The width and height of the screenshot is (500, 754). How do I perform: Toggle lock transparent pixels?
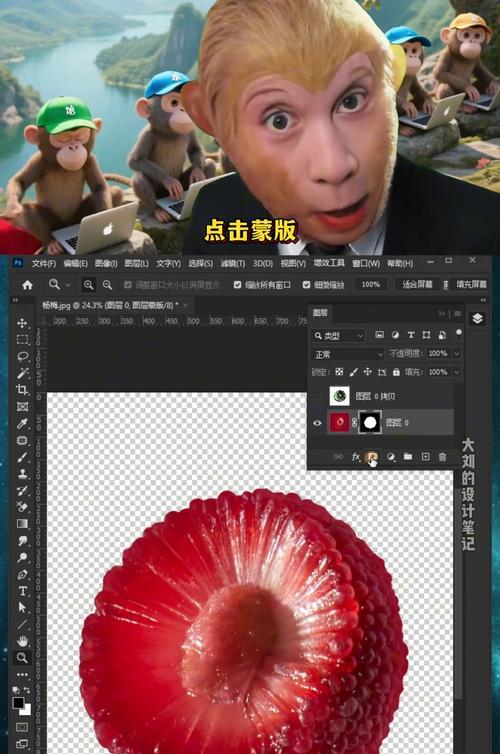coord(339,372)
